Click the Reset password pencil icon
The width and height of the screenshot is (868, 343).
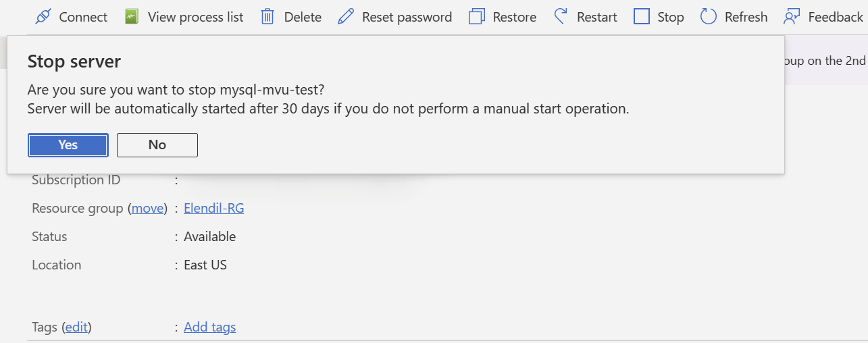(x=346, y=17)
